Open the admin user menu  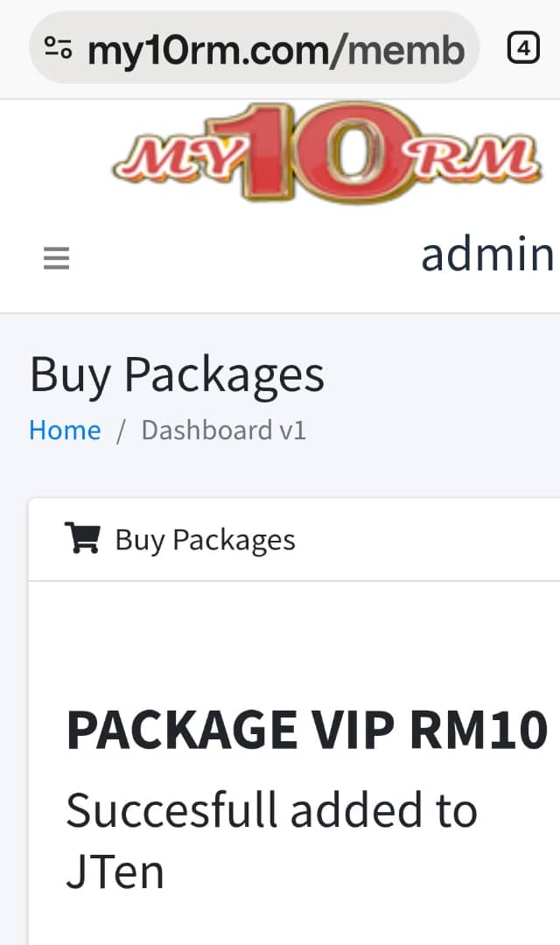pyautogui.click(x=486, y=255)
